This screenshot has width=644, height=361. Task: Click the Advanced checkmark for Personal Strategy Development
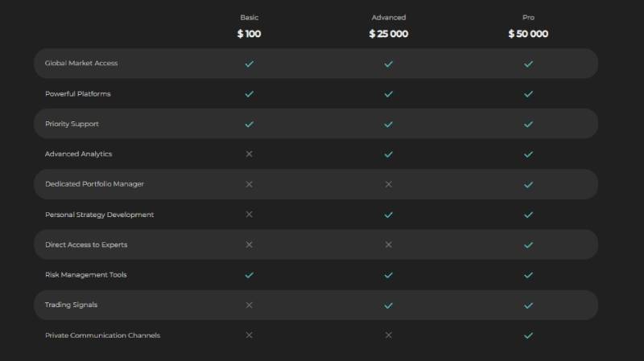[389, 215]
